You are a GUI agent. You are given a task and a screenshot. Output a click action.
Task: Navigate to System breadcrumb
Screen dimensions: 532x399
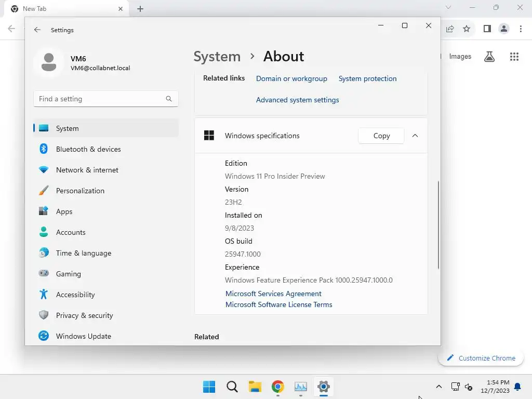[217, 56]
